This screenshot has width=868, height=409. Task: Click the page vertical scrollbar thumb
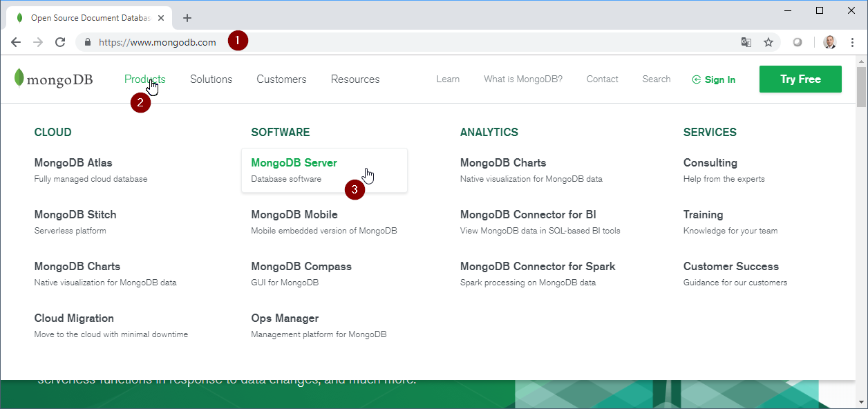click(861, 86)
